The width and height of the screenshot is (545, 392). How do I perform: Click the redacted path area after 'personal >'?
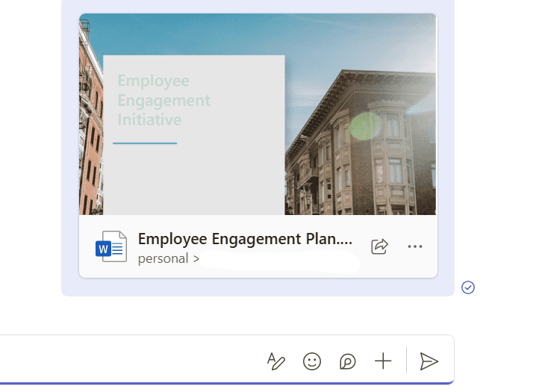[x=280, y=260]
